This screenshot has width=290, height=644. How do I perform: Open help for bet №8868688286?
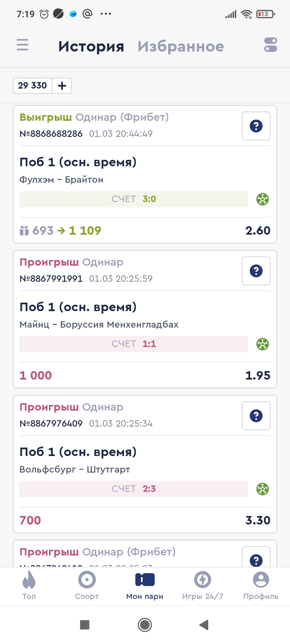(256, 126)
